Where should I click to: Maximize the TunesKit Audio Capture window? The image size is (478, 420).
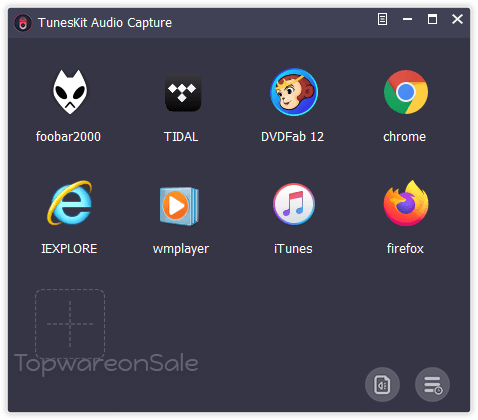432,19
